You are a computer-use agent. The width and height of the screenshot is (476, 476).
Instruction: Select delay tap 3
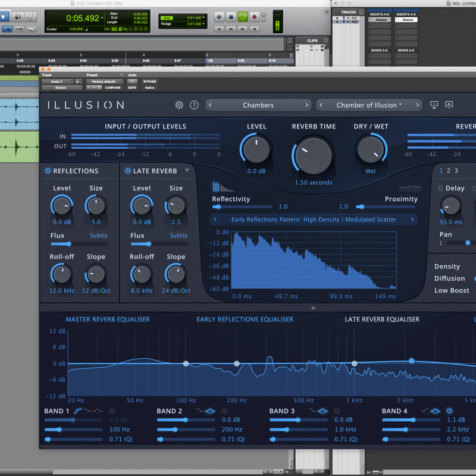pyautogui.click(x=456, y=171)
